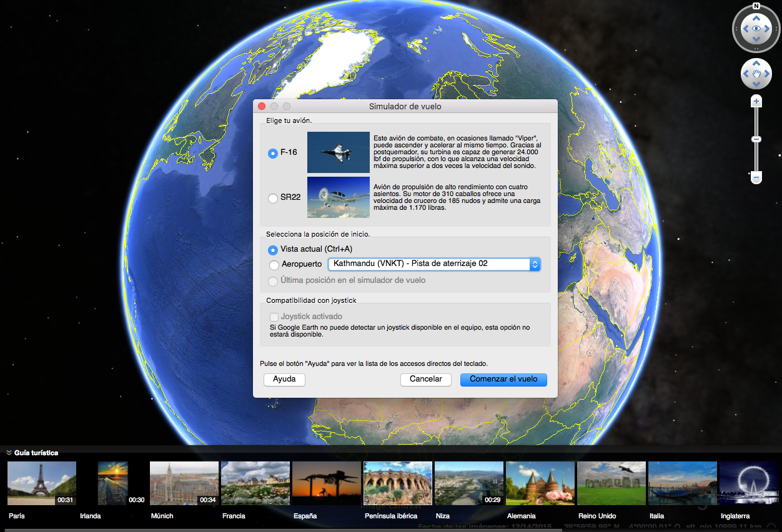Open the Reino Unido Stonehenge thumbnail
Image resolution: width=782 pixels, height=532 pixels.
click(611, 483)
